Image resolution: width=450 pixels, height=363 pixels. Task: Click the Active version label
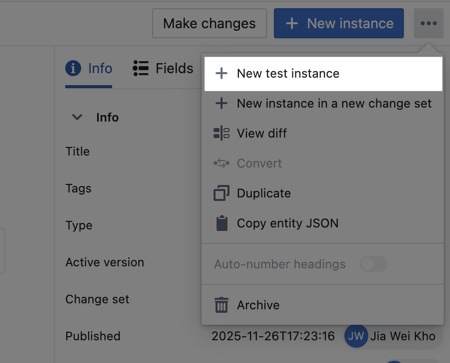105,262
